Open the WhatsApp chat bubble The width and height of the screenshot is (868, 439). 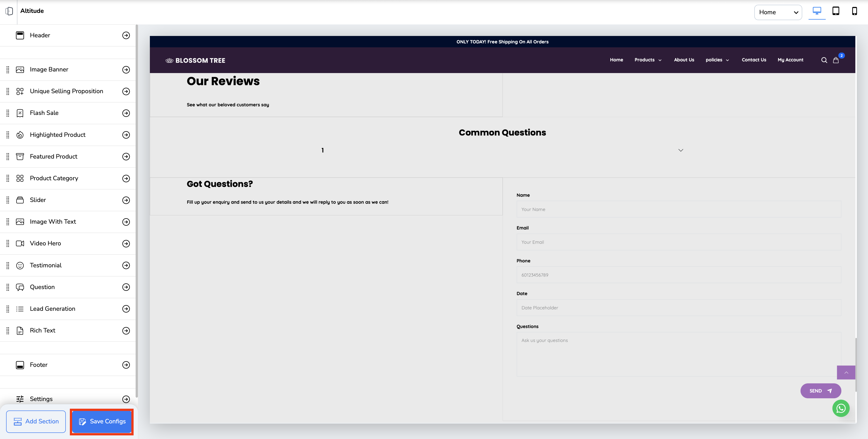pyautogui.click(x=841, y=408)
